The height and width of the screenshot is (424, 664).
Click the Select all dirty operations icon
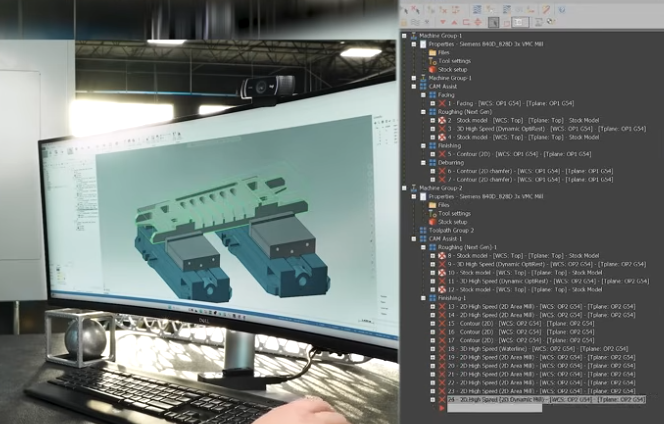(x=415, y=9)
